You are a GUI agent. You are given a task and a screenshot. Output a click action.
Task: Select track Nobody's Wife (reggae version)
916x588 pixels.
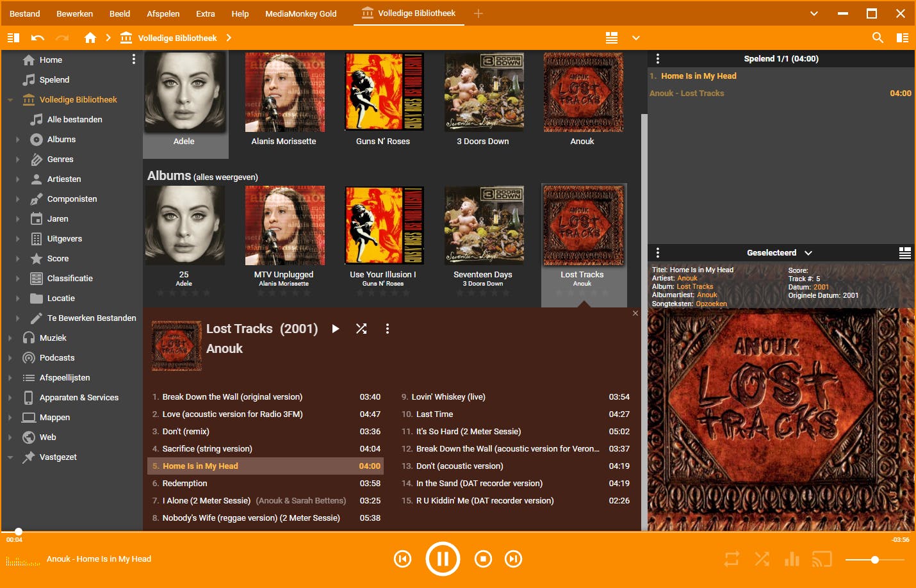(266, 518)
